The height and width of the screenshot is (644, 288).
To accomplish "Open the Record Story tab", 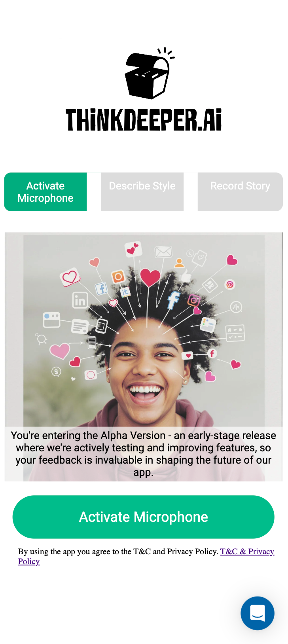I will click(x=240, y=192).
